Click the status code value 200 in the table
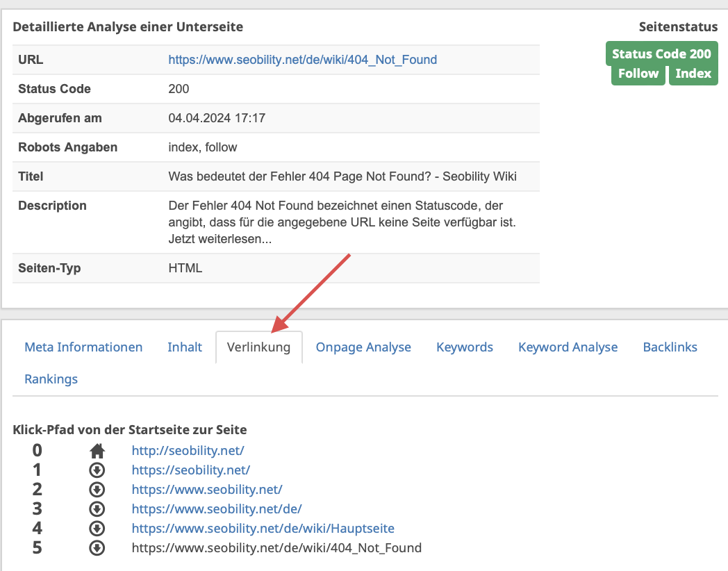728x571 pixels. pyautogui.click(x=179, y=89)
